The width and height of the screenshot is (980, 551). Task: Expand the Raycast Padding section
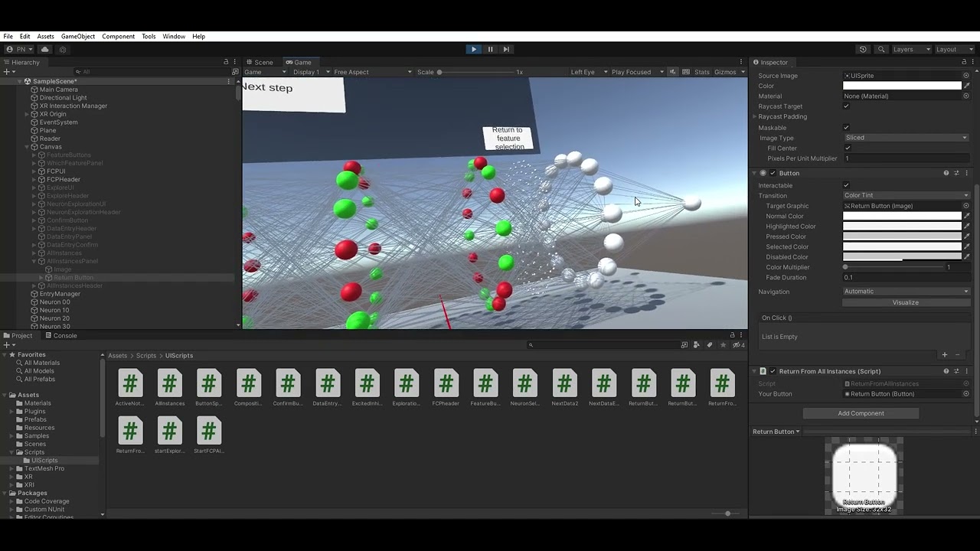755,117
